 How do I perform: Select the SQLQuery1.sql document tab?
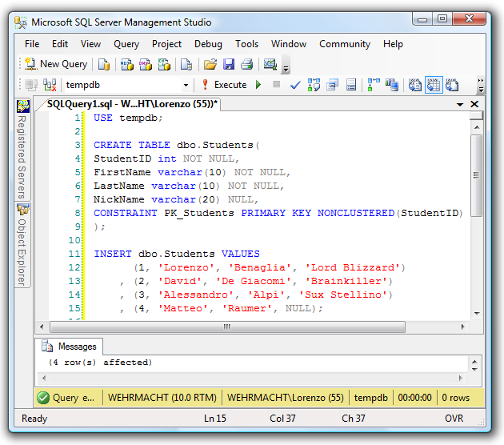point(132,104)
